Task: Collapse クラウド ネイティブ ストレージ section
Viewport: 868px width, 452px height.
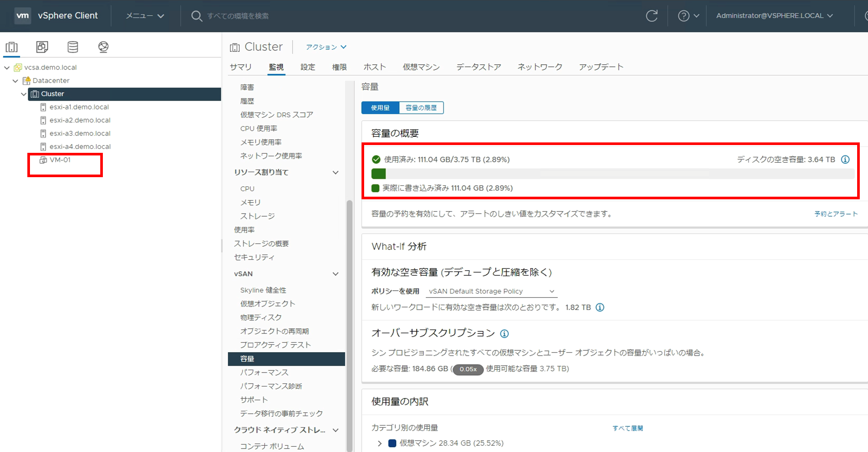Action: (x=335, y=430)
